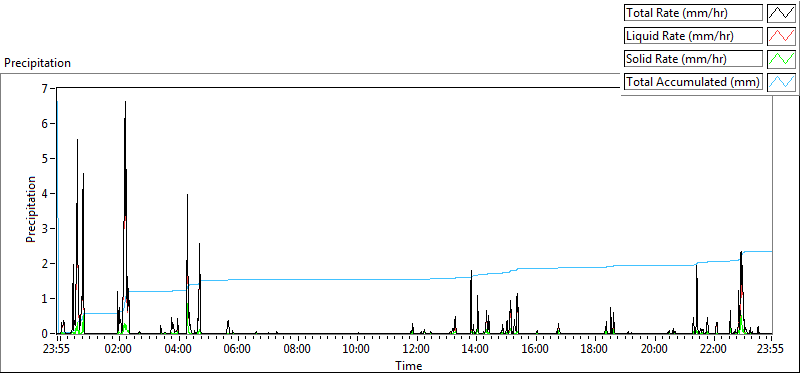Click the Precipitation chart title
This screenshot has width=800, height=373.
[37, 63]
